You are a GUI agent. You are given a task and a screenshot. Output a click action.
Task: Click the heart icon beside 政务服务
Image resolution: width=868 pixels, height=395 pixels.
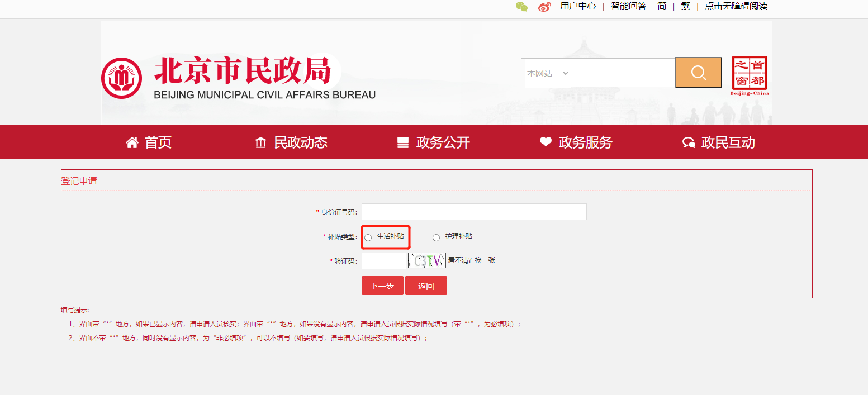[546, 142]
